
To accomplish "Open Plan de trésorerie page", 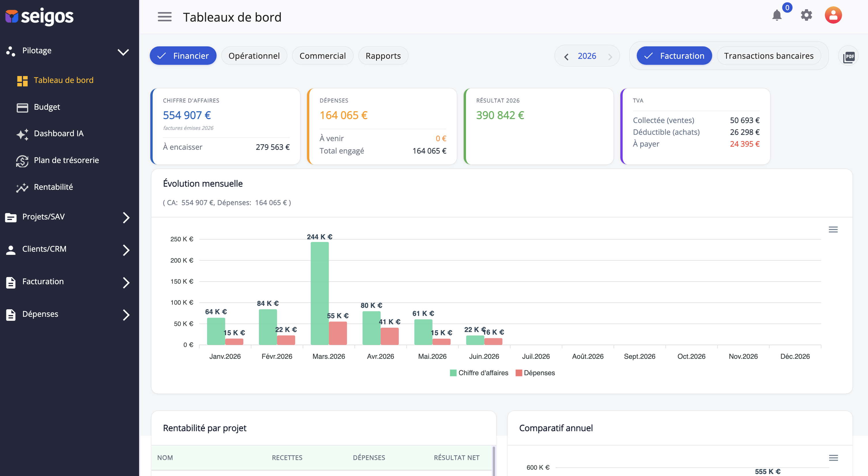I will pyautogui.click(x=66, y=160).
